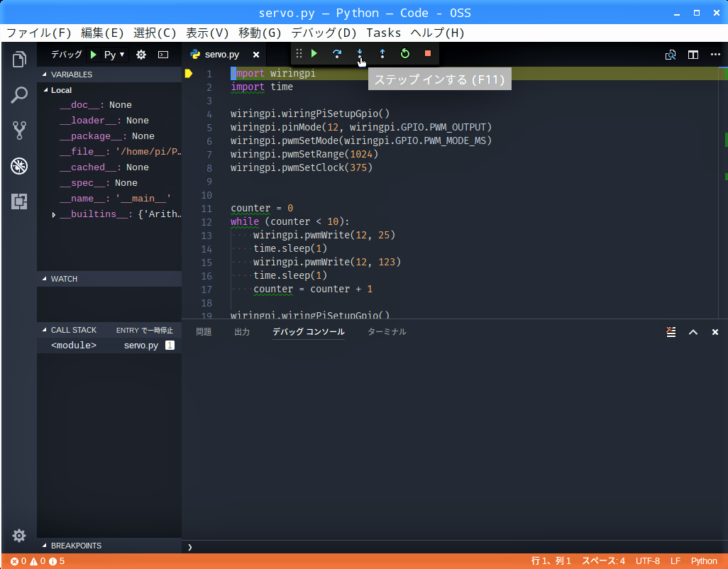Stop debugging with red square

(428, 53)
